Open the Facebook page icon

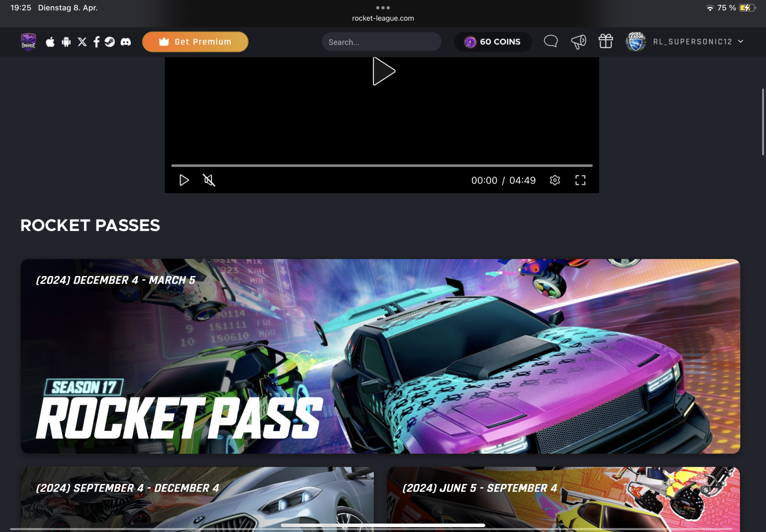pyautogui.click(x=96, y=41)
